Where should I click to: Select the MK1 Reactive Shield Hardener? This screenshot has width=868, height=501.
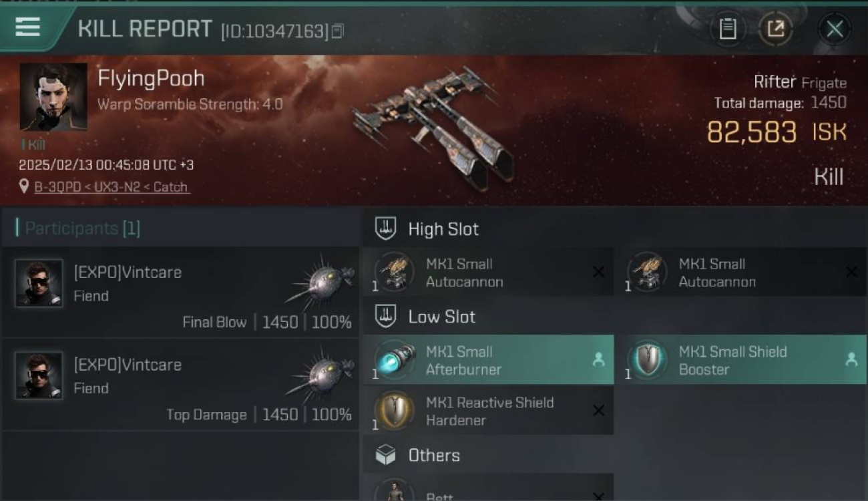(489, 411)
